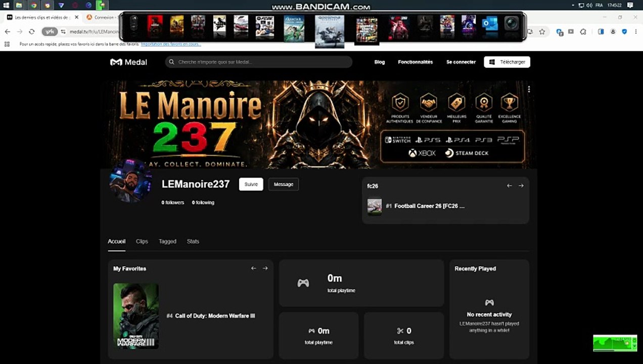
Task: Switch to the Stats tab
Action: 193,242
